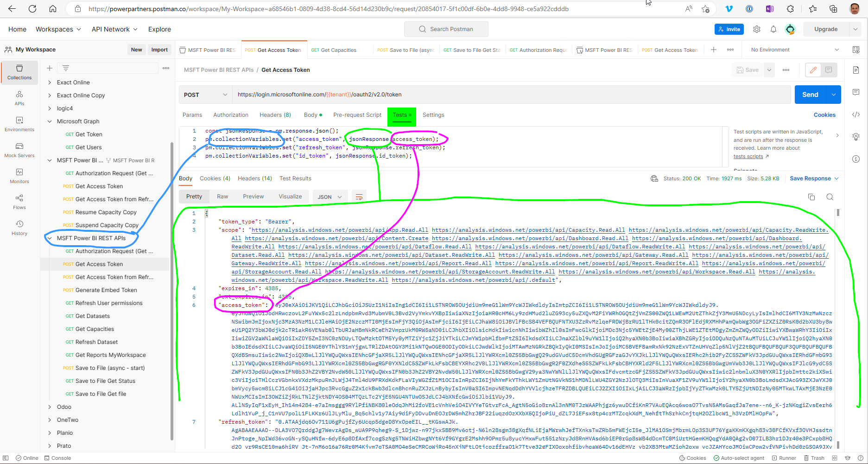Open the No Environment selector dropdown
Screen dimensions: 868x464
pyautogui.click(x=795, y=50)
